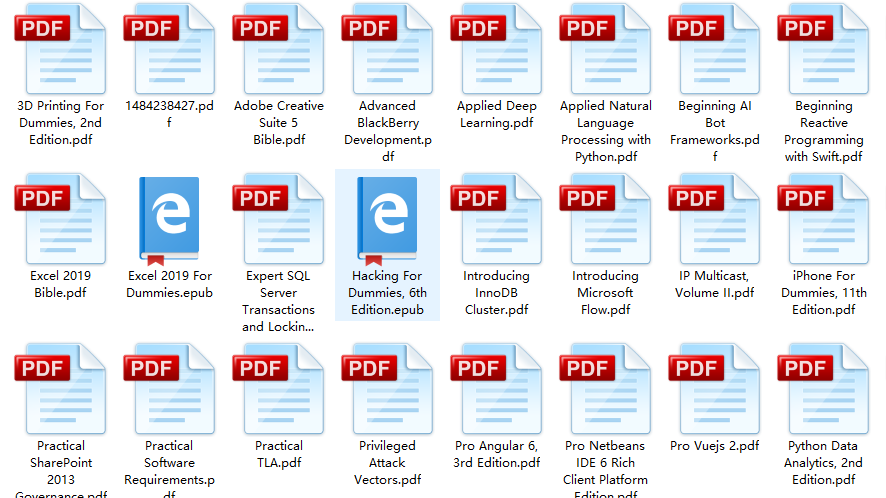Viewport: 886px width, 498px height.
Task: Select the Practical TLA PDF icon
Action: point(279,389)
